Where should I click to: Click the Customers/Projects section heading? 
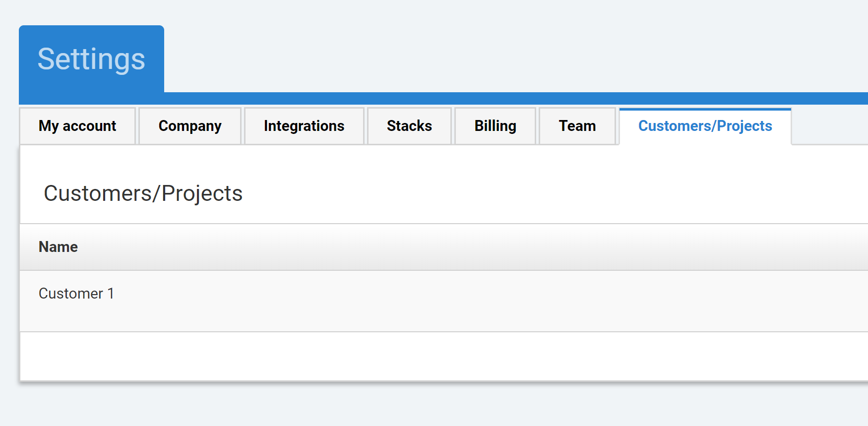click(x=143, y=193)
